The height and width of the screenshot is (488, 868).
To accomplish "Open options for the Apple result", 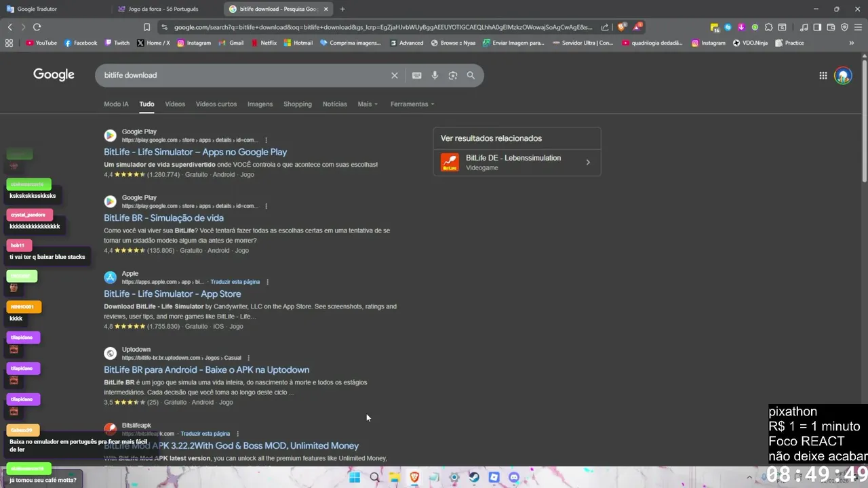I will coord(267,282).
